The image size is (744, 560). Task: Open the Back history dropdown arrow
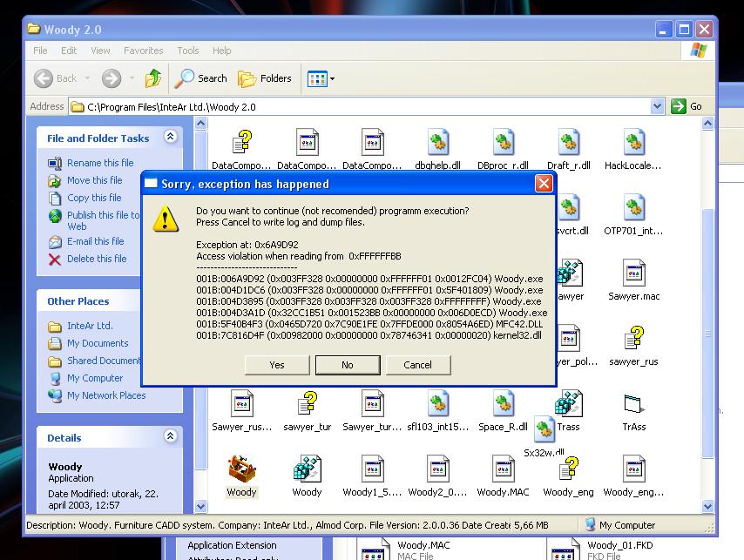click(87, 78)
